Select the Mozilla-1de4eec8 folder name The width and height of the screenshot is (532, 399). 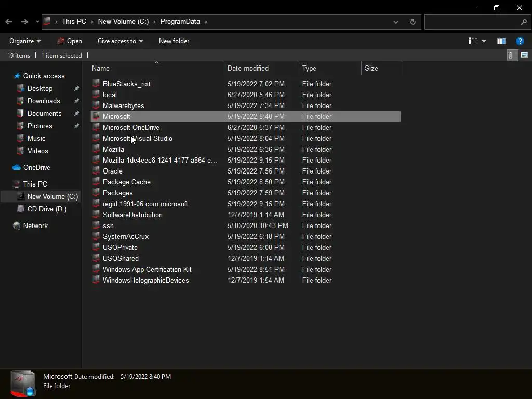click(x=159, y=160)
